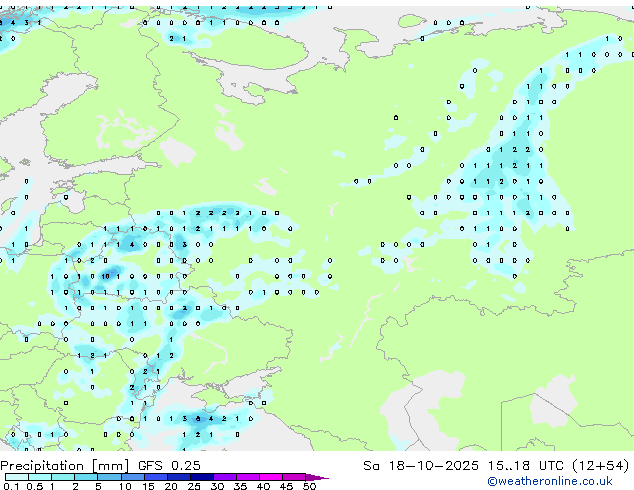Select the 30–35 mm purple swatch
The width and height of the screenshot is (634, 490).
click(225, 477)
